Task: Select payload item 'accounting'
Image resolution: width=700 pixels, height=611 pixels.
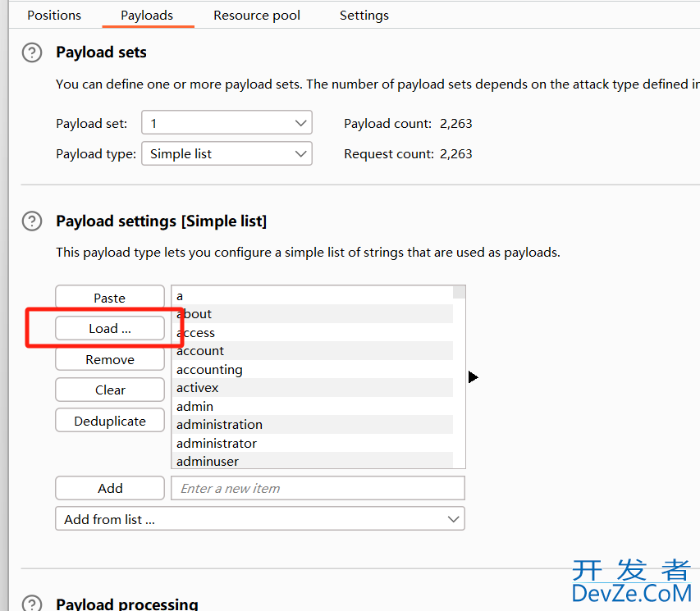Action: pyautogui.click(x=313, y=369)
